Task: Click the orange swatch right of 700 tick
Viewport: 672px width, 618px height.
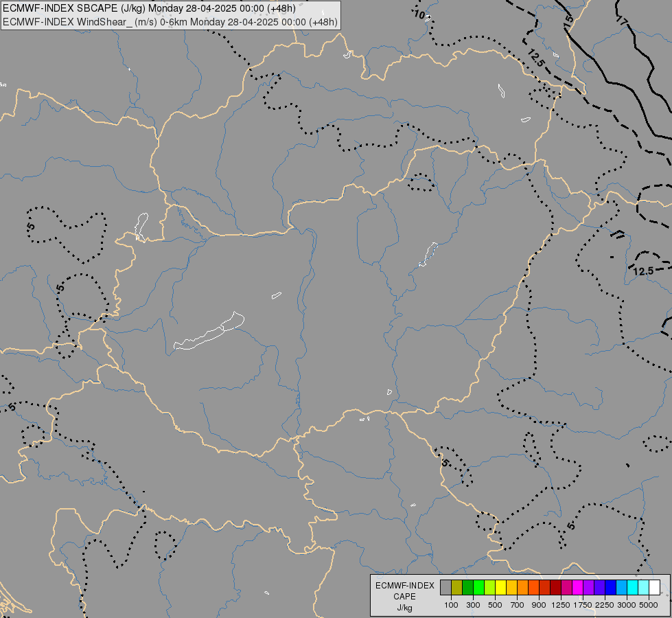Action: pos(522,587)
